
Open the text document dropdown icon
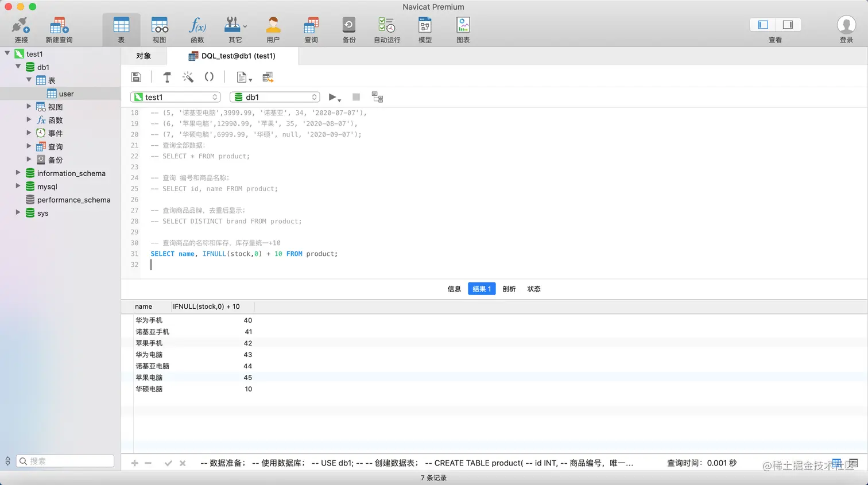[244, 77]
